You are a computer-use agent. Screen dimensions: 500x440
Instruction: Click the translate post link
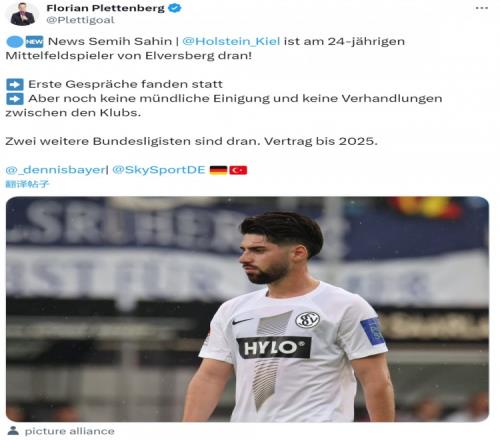pyautogui.click(x=27, y=184)
